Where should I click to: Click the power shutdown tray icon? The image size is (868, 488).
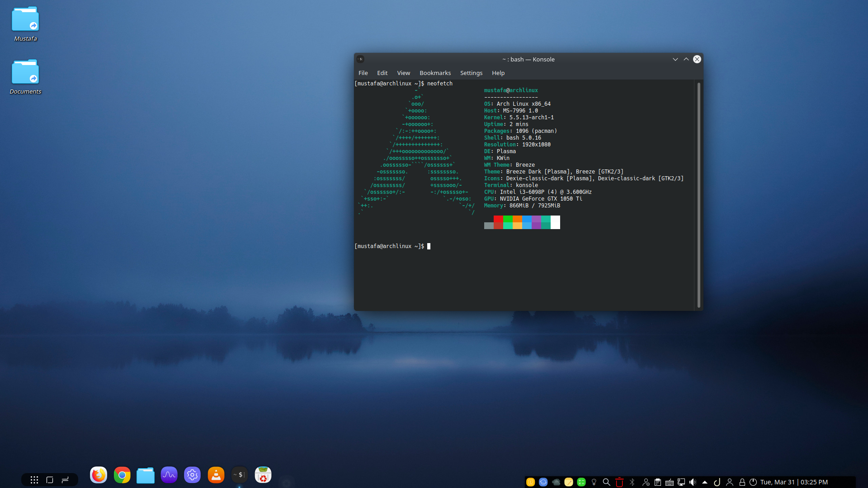(753, 482)
